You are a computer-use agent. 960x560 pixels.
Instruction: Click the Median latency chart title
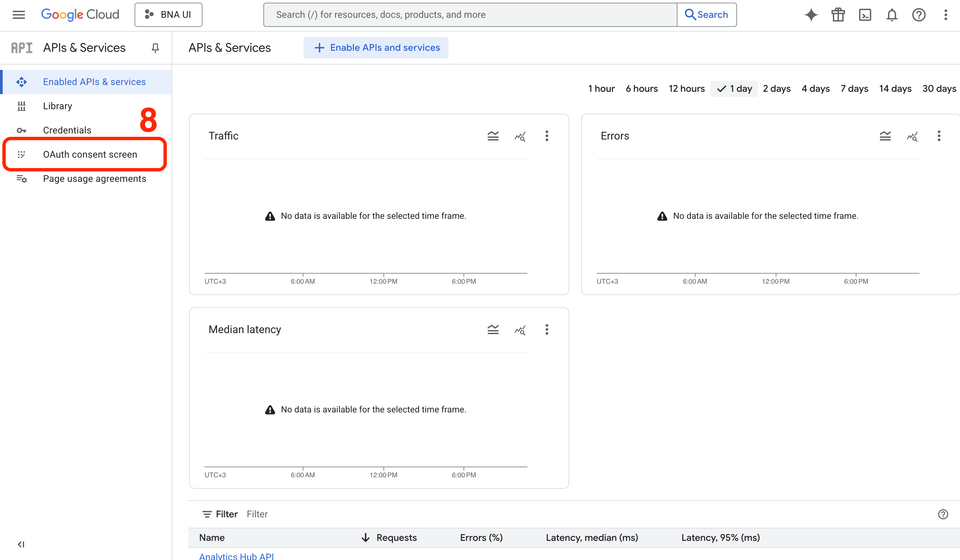click(x=245, y=330)
